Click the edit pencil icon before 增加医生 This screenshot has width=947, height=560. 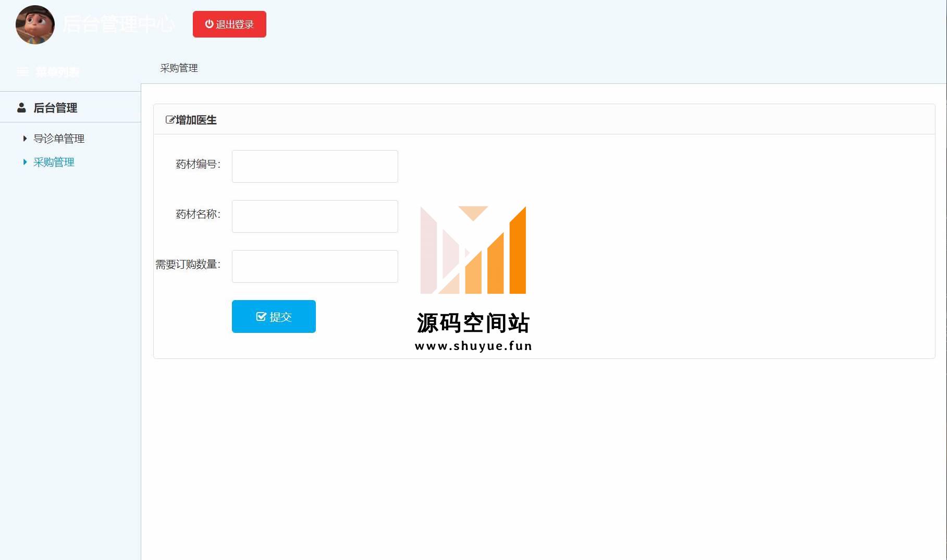coord(170,120)
